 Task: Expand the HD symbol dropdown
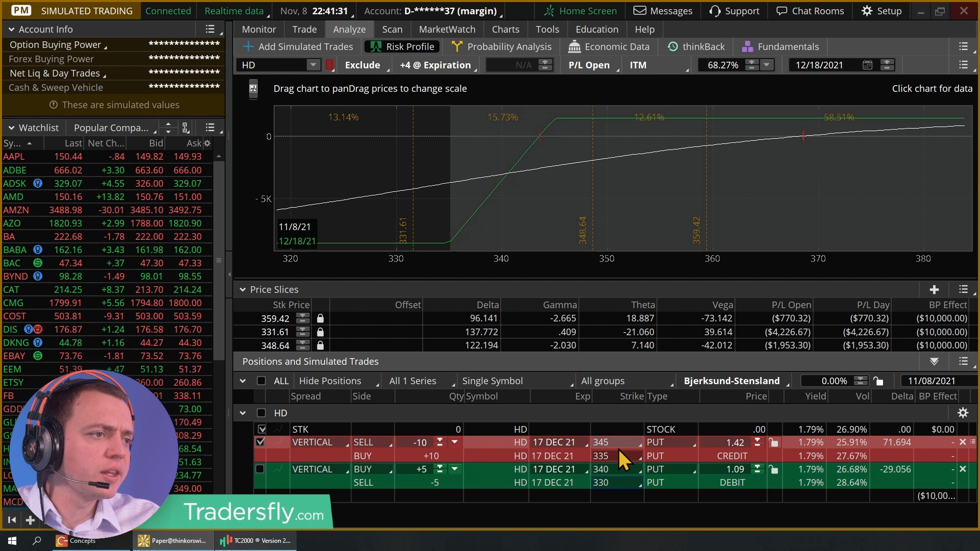[x=313, y=65]
